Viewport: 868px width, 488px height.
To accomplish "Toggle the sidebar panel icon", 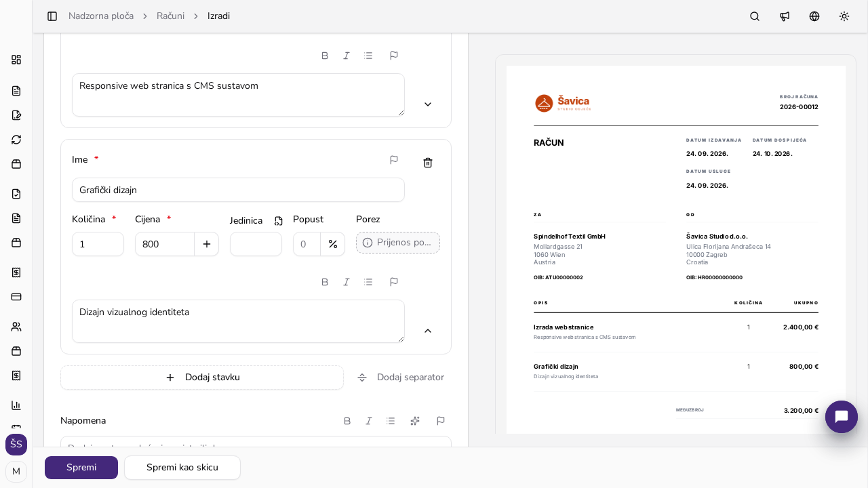I will [52, 16].
